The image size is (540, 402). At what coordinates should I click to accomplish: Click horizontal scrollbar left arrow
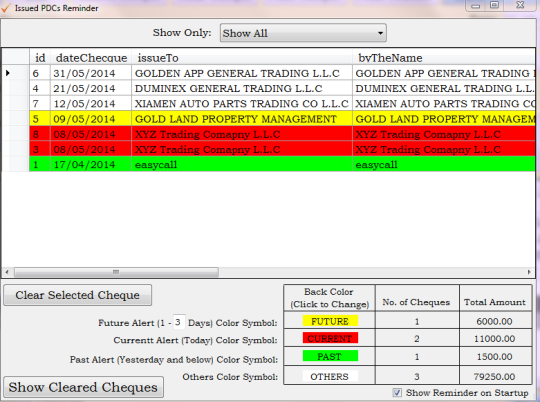point(7,272)
